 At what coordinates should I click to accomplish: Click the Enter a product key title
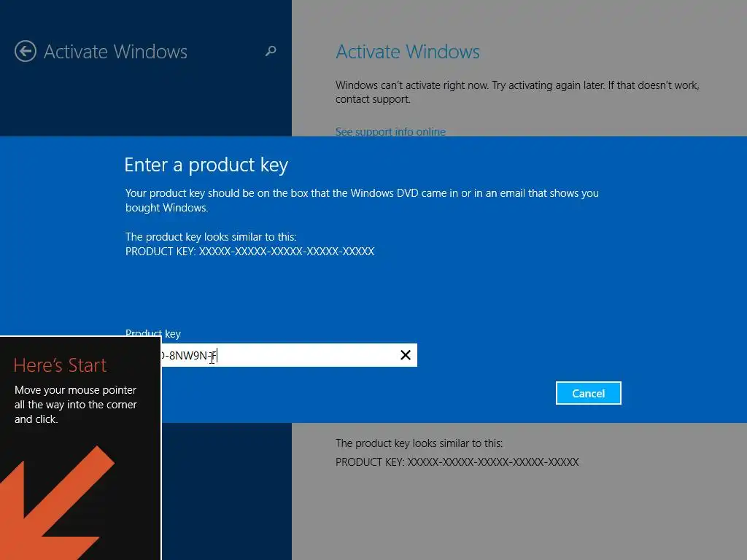[206, 165]
